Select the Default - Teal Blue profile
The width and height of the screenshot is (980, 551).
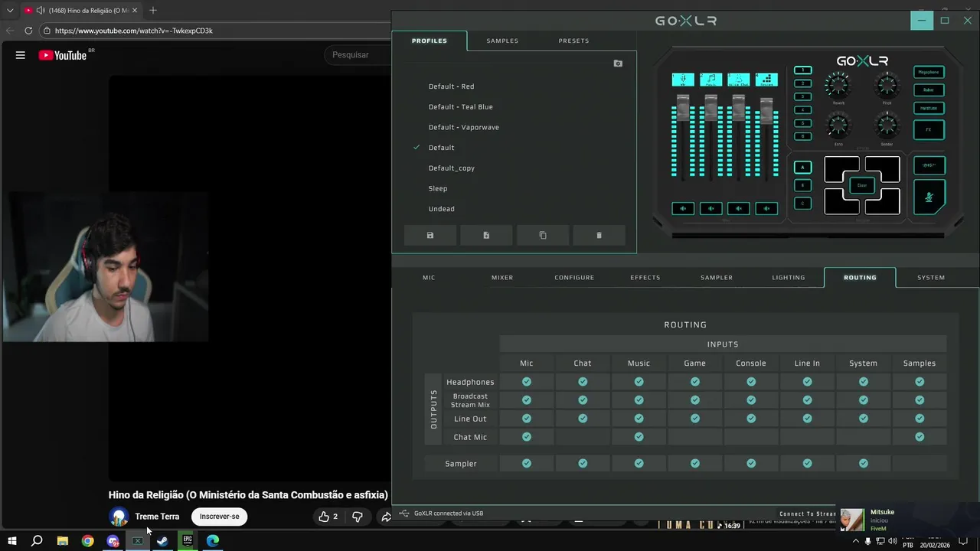coord(461,107)
